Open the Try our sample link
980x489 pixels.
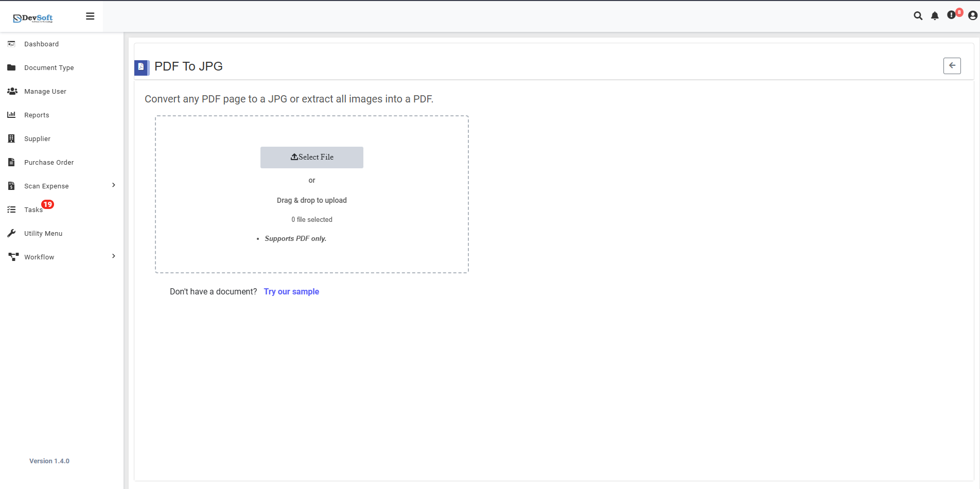pyautogui.click(x=291, y=291)
